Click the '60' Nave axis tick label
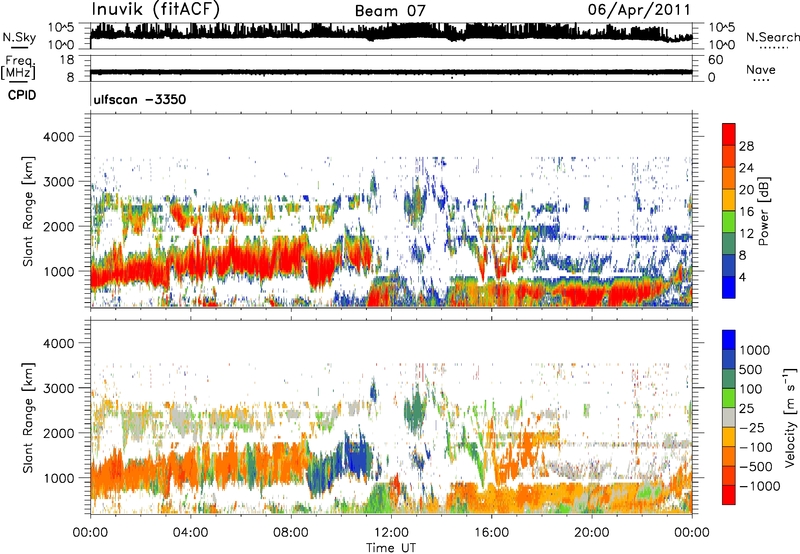The height and width of the screenshot is (554, 800). point(715,60)
